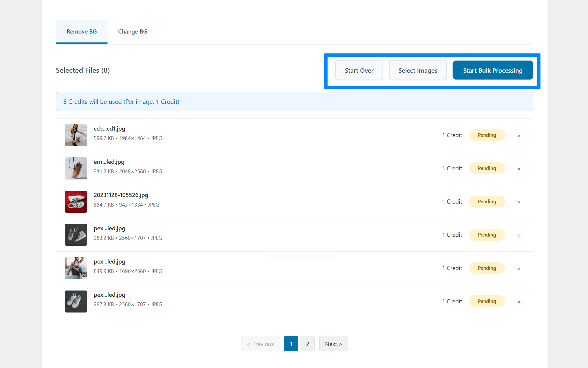Go to the Next page of files
Screen dimensions: 588x368
point(333,344)
